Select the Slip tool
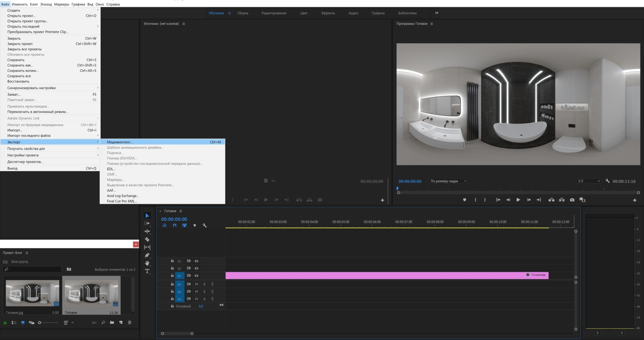The image size is (644, 340). [147, 247]
